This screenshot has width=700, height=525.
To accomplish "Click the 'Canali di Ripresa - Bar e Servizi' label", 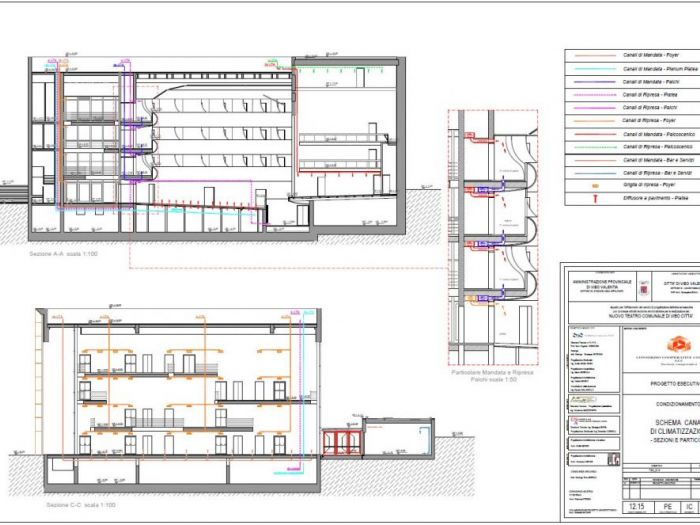I will tap(658, 173).
